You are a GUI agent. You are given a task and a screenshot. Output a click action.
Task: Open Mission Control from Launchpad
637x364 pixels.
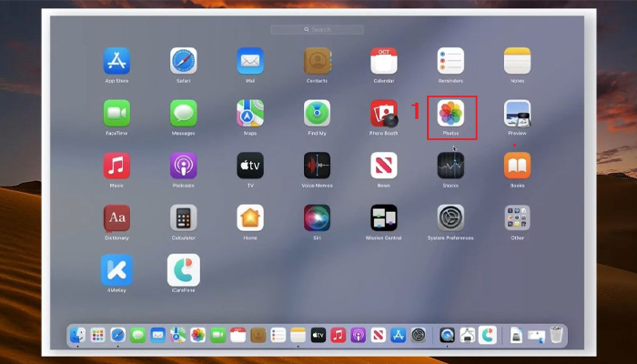[x=384, y=218]
